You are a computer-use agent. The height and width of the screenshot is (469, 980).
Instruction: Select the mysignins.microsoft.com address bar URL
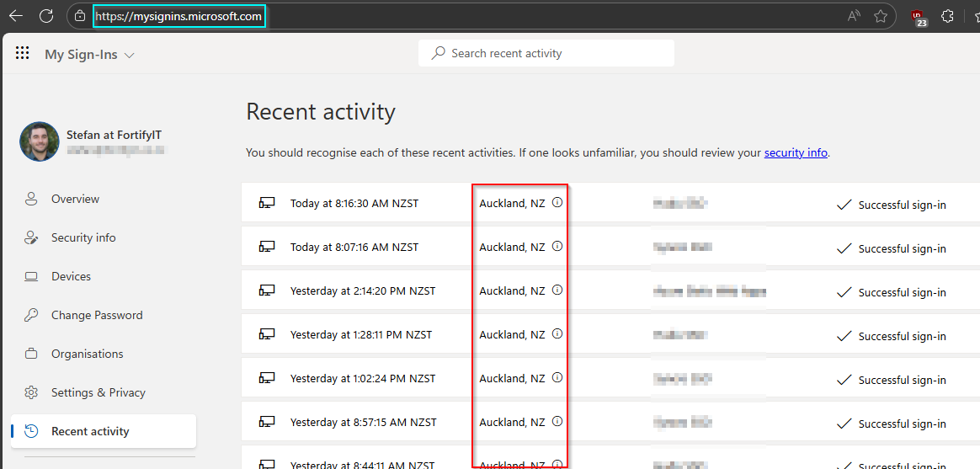179,16
